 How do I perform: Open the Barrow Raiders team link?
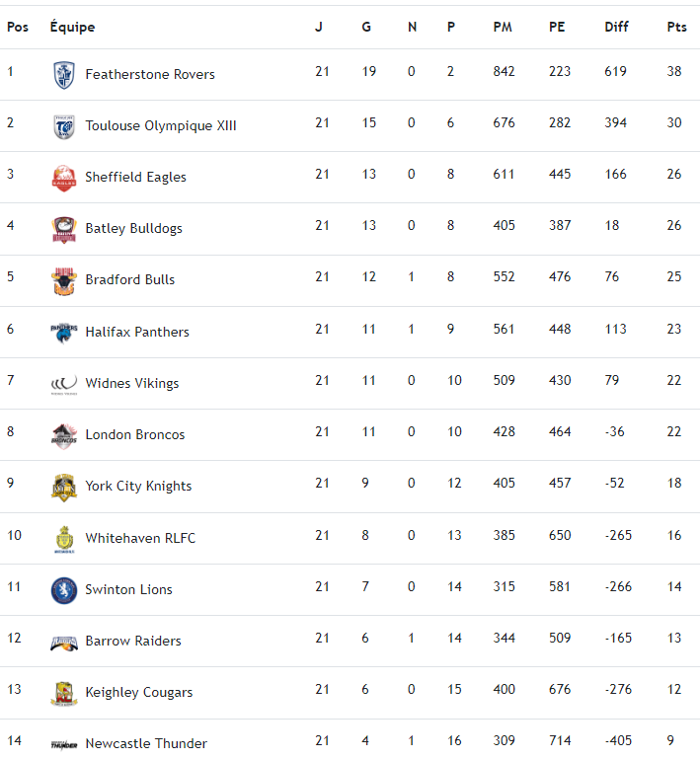[133, 641]
